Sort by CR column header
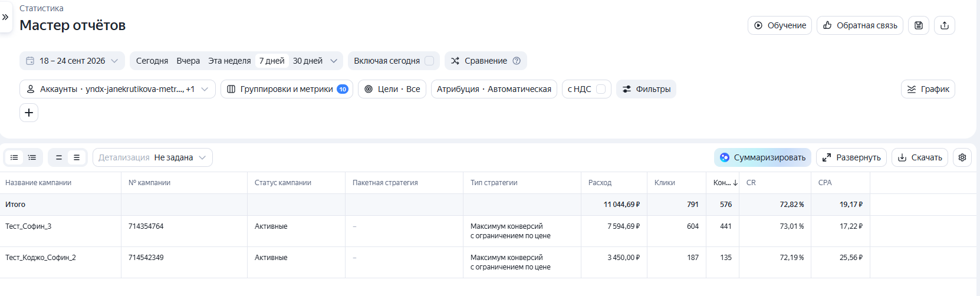 coord(751,183)
